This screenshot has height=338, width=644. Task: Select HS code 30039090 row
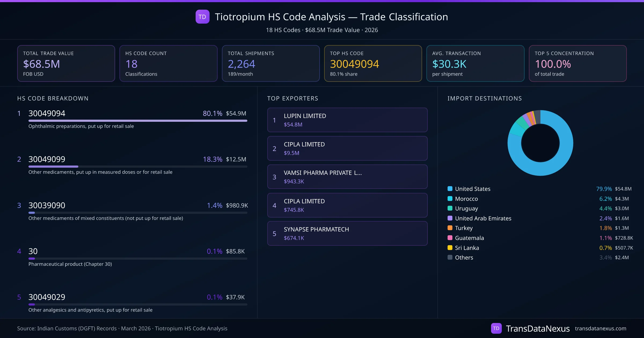coord(47,205)
